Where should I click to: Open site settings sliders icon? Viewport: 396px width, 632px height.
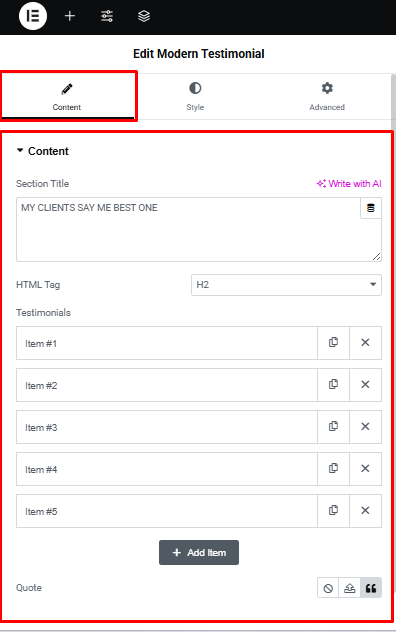[107, 16]
